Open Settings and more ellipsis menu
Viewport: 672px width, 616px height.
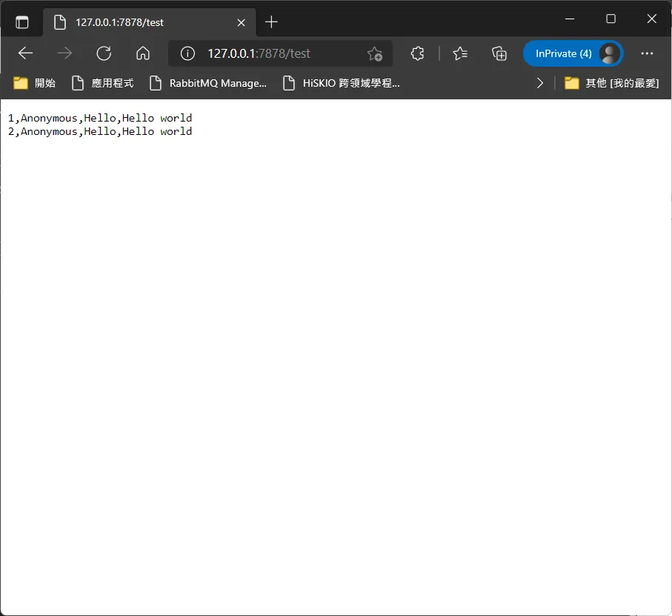[x=647, y=53]
